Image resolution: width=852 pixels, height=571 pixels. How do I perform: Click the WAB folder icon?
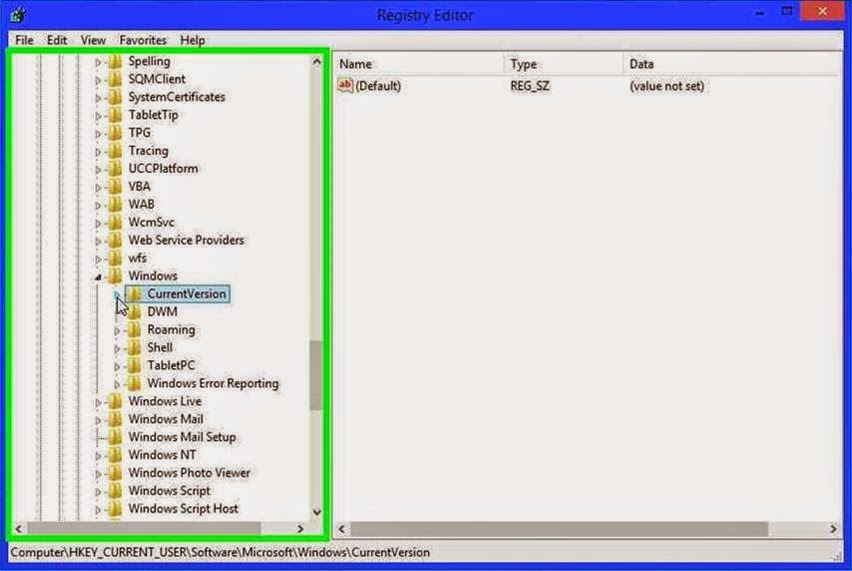pyautogui.click(x=115, y=205)
